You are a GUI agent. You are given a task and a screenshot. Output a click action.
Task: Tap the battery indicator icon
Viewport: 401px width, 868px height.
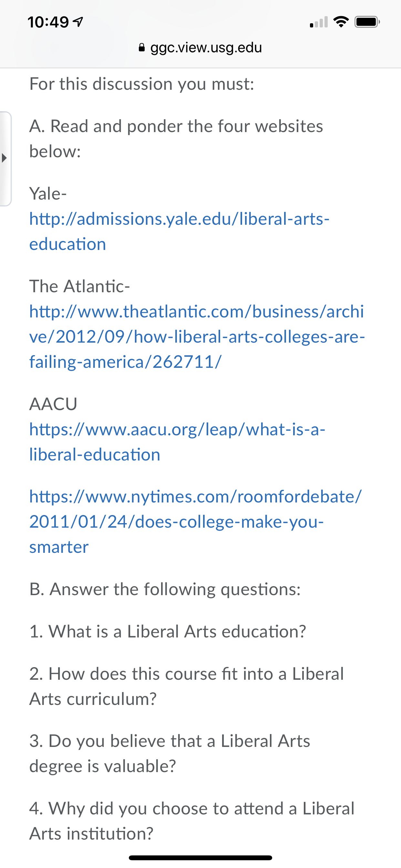click(x=367, y=22)
